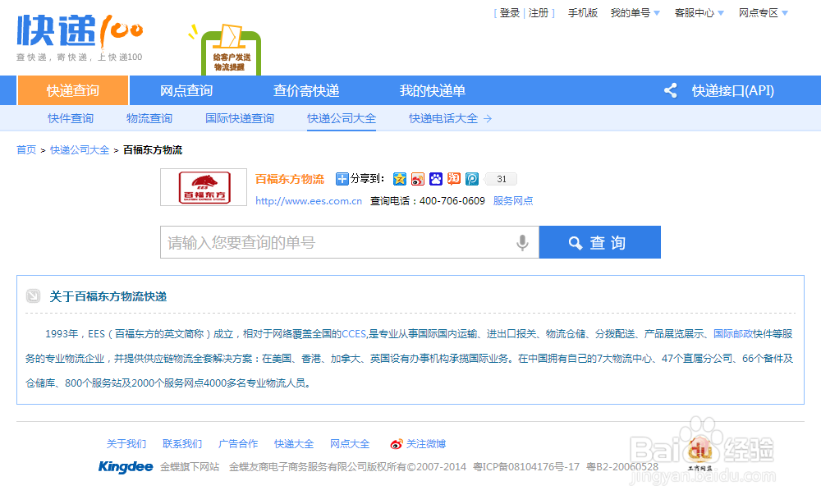Select the 查价寄快递 main tab
The width and height of the screenshot is (821, 504).
pyautogui.click(x=306, y=90)
